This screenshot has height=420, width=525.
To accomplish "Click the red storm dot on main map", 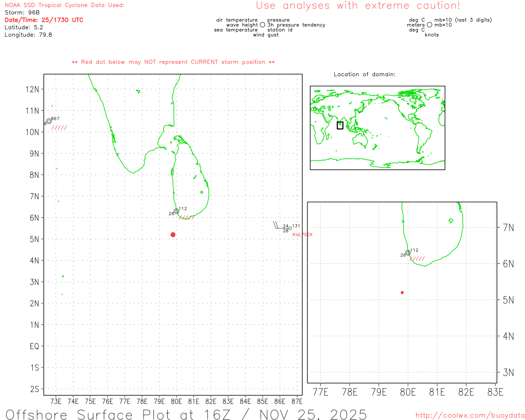I will [x=173, y=235].
